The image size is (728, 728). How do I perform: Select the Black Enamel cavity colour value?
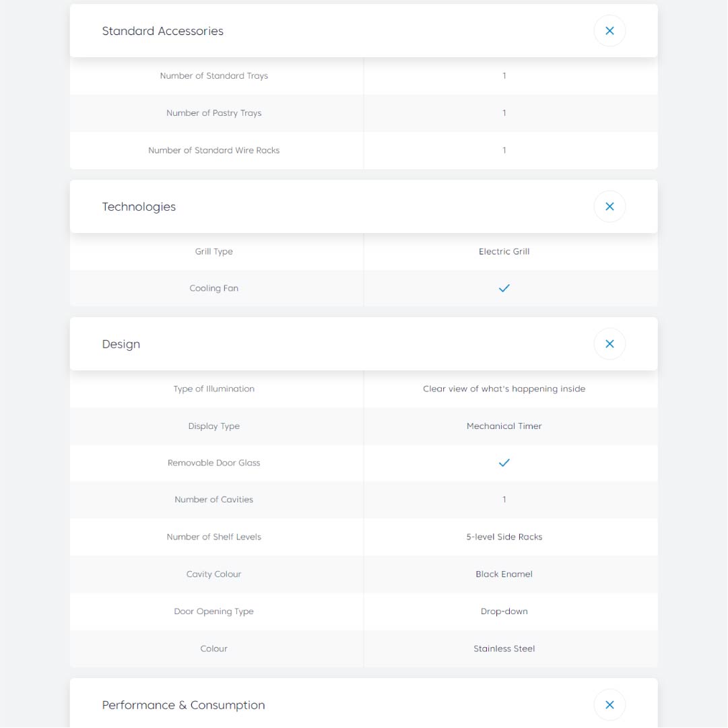point(504,574)
